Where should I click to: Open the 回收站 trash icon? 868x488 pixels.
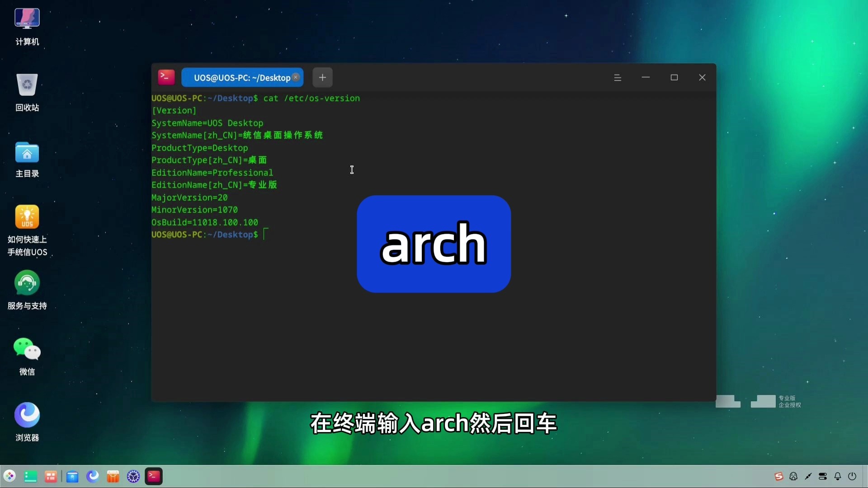click(27, 92)
